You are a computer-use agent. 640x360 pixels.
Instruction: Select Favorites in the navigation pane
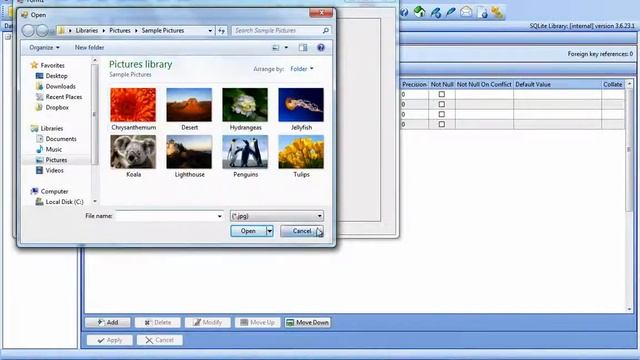click(x=48, y=65)
